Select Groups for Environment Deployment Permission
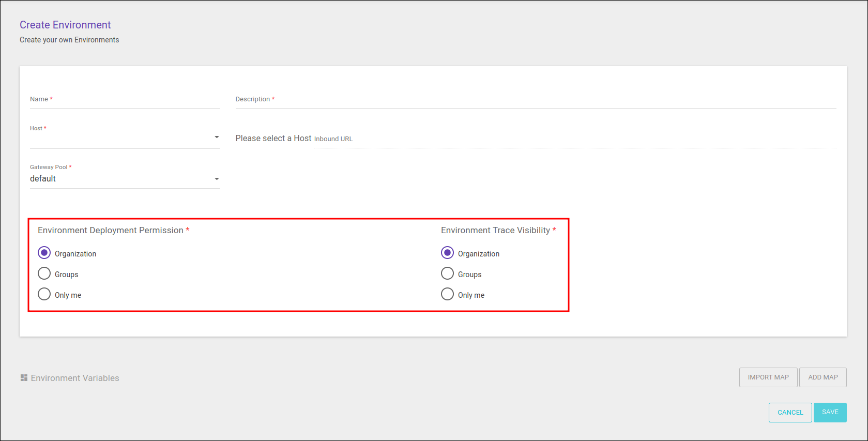Screen dimensions: 868x441 pyautogui.click(x=44, y=273)
